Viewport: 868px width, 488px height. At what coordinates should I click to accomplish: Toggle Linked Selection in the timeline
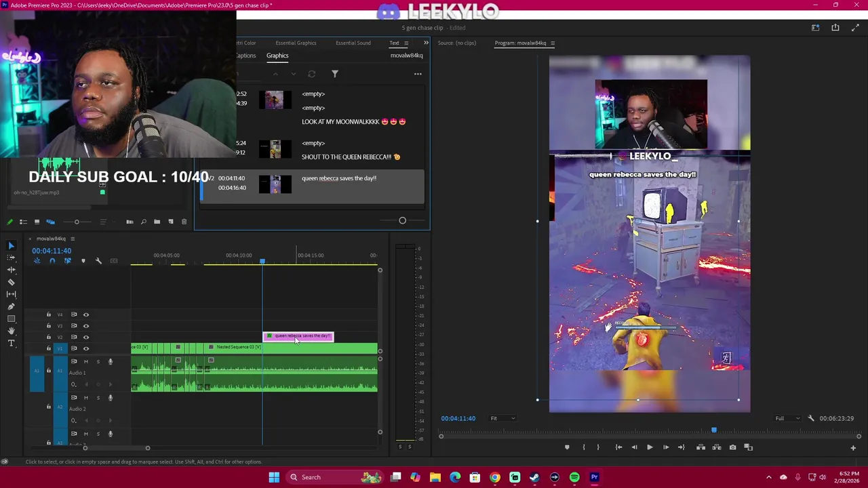pos(67,261)
